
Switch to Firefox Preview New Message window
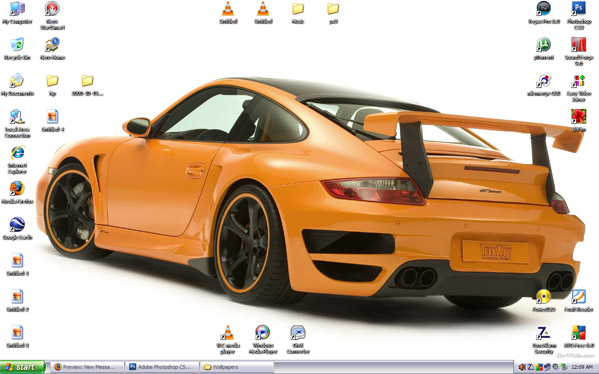click(87, 367)
